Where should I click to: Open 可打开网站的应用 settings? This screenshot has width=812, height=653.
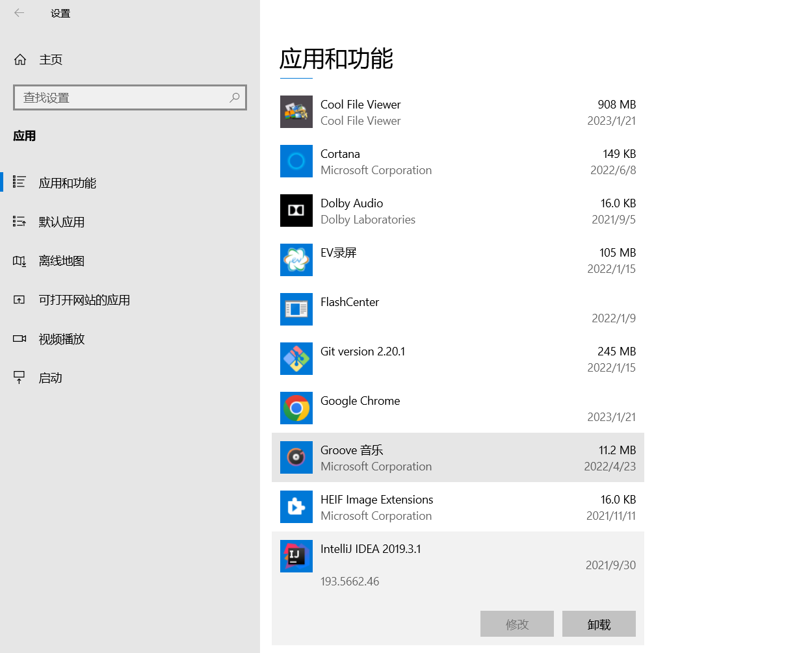(x=130, y=300)
